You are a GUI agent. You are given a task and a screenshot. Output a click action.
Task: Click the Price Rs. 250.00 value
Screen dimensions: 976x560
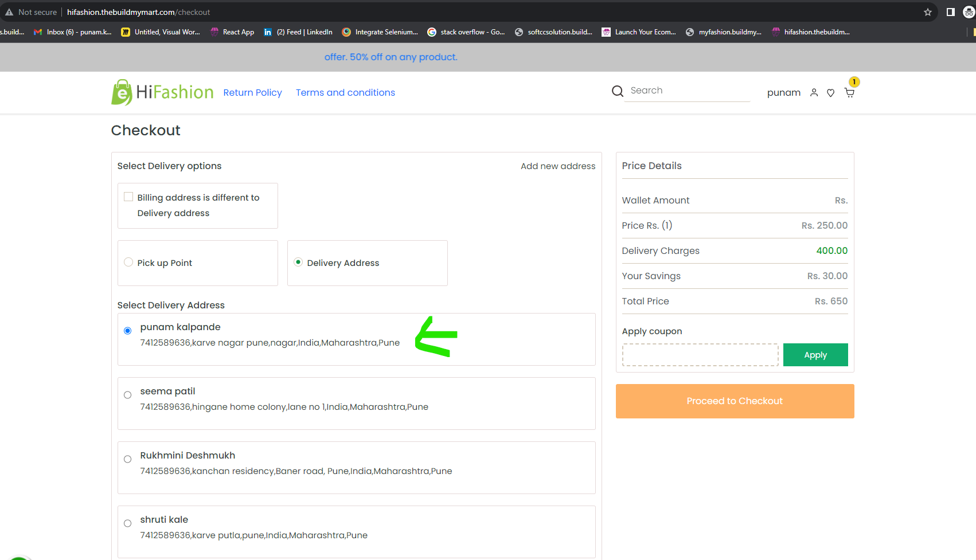(x=824, y=225)
